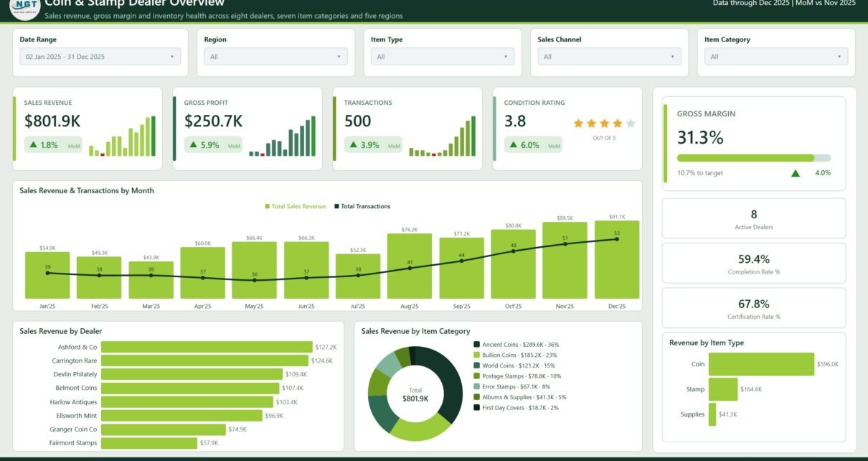Image resolution: width=868 pixels, height=461 pixels.
Task: Click the Condition Rating star icons
Action: (x=604, y=124)
